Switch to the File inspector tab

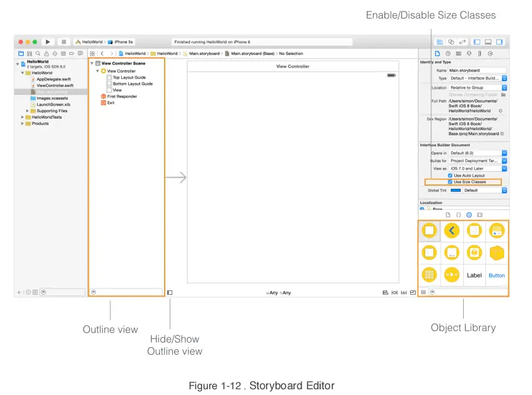438,53
